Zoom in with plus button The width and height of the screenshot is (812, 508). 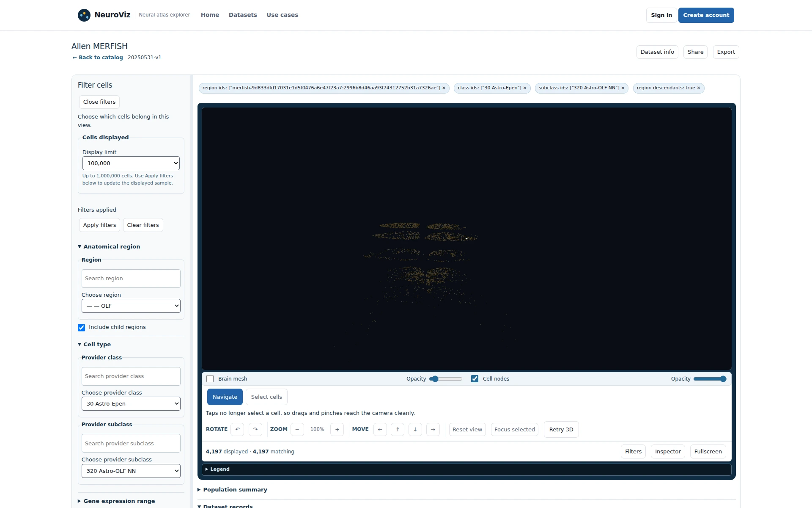[x=337, y=429]
